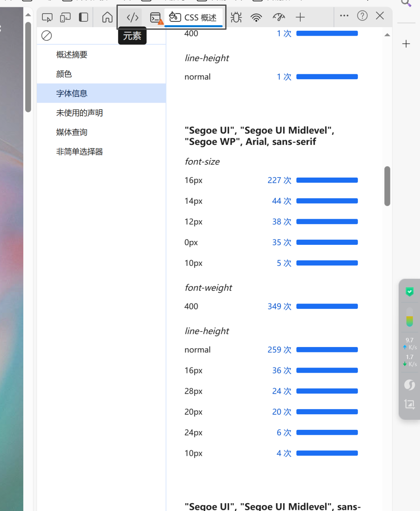Open the three-dot customize DevTools menu
420x511 pixels.
344,16
